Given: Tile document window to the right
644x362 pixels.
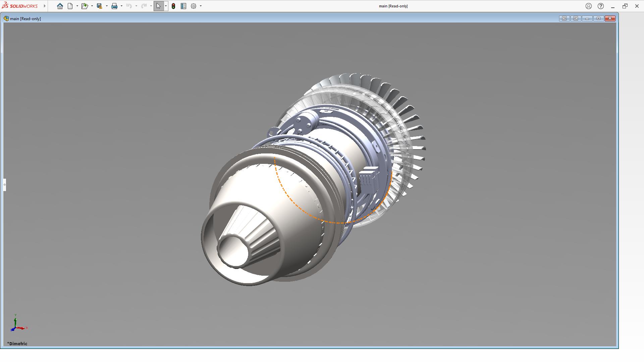Looking at the screenshot, I should (576, 18).
